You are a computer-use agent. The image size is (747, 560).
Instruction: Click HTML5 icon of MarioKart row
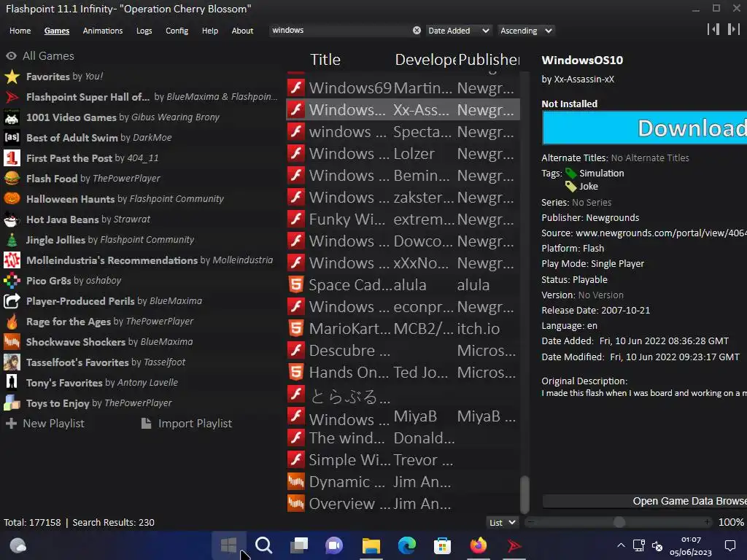click(296, 329)
